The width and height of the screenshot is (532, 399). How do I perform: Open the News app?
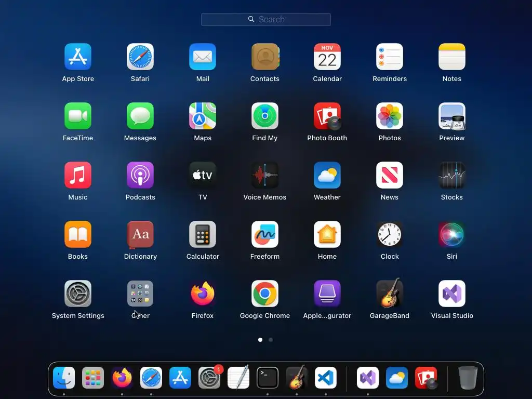[390, 175]
